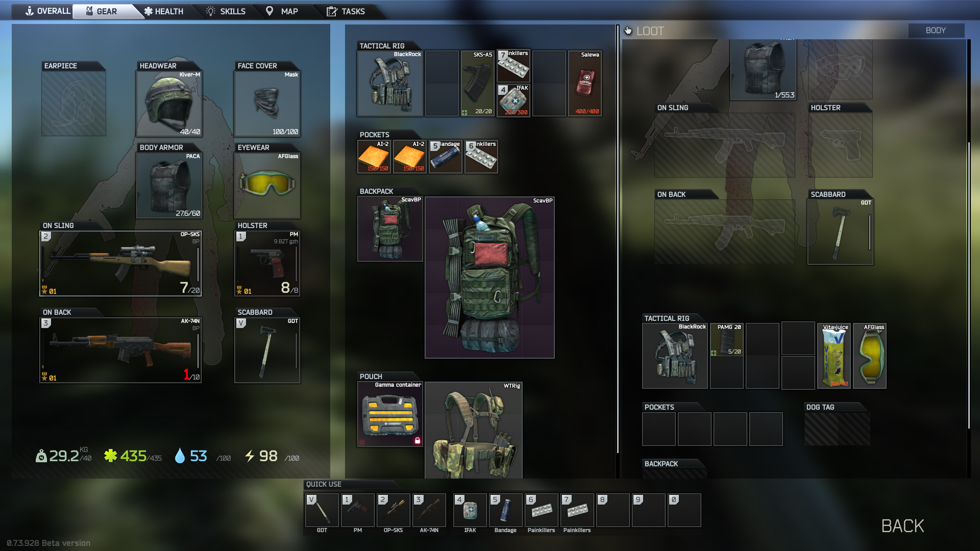Image resolution: width=980 pixels, height=551 pixels.
Task: Click empty quick slot 0
Action: pyautogui.click(x=684, y=510)
